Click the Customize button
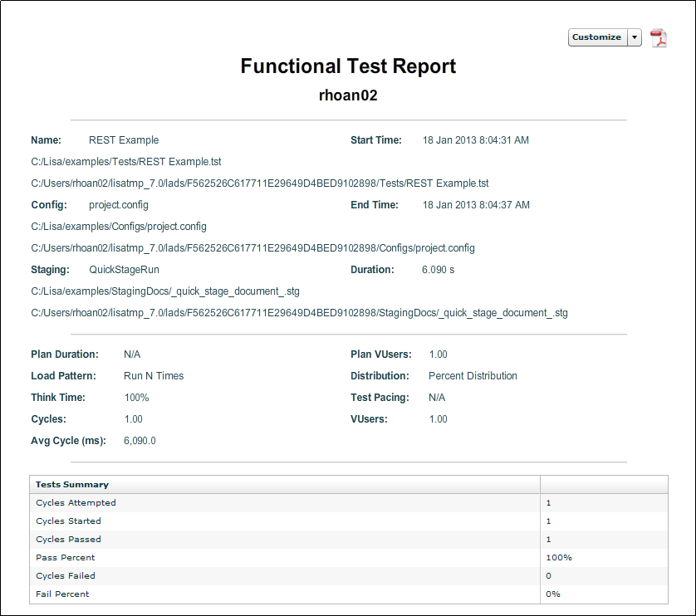The height and width of the screenshot is (616, 696). point(597,37)
